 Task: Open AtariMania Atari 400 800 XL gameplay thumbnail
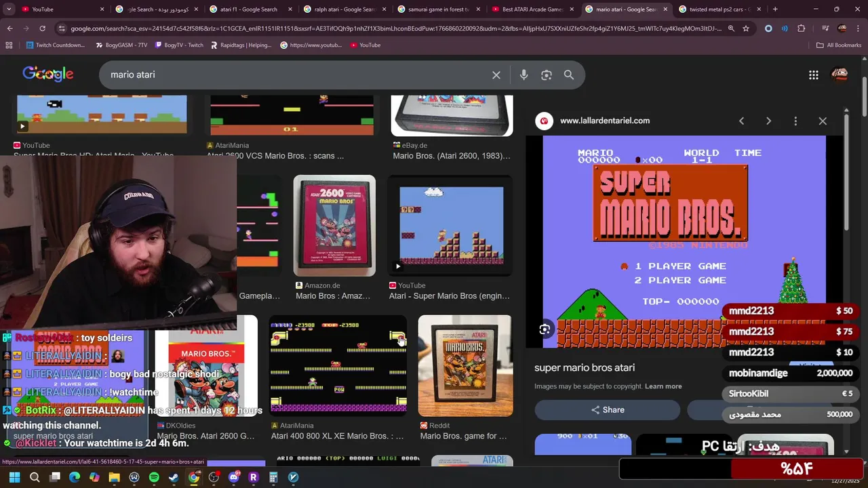(338, 366)
